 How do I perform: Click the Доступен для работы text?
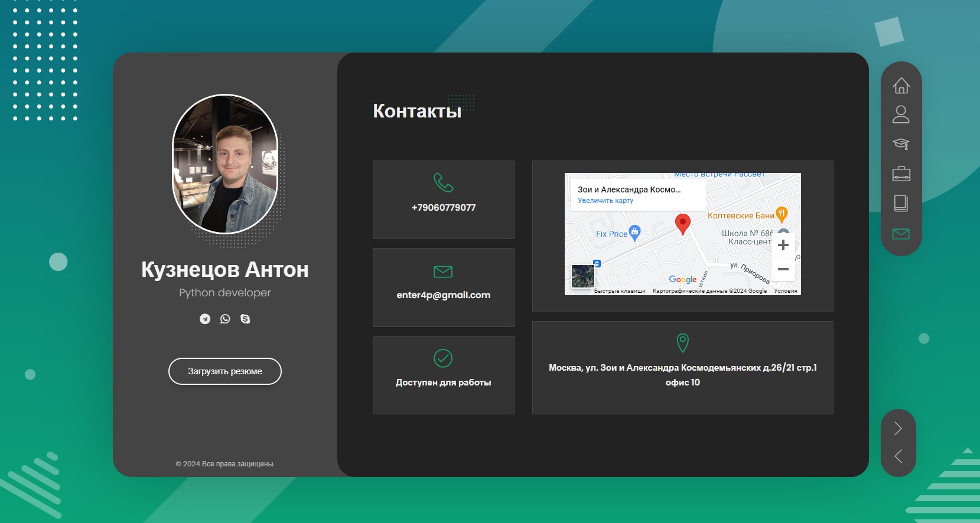(x=444, y=383)
